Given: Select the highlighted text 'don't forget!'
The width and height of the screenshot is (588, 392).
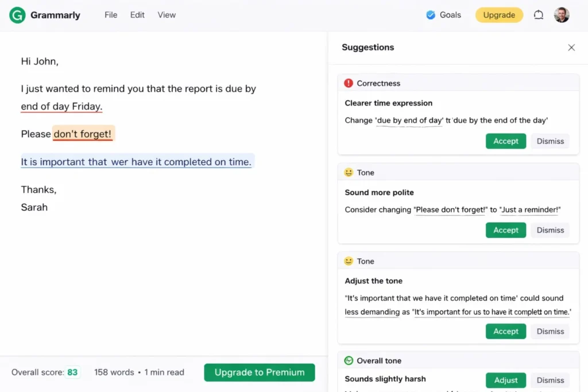Looking at the screenshot, I should coord(83,134).
